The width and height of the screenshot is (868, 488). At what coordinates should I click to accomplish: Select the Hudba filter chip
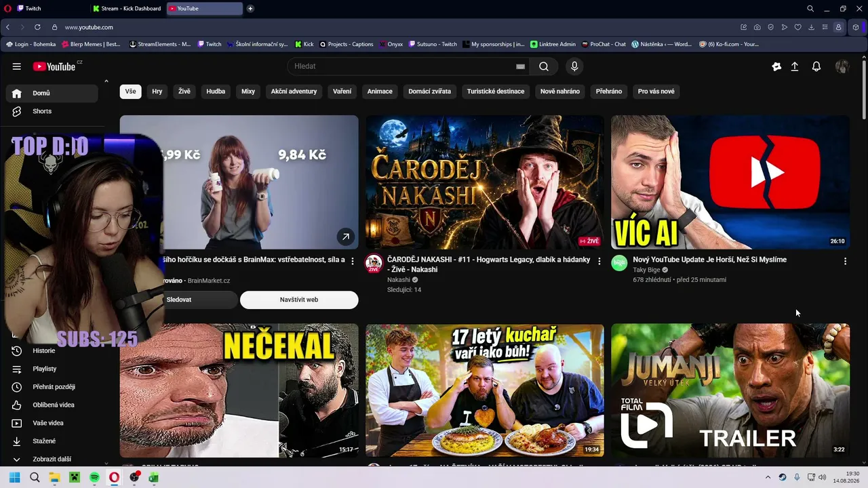(x=216, y=91)
